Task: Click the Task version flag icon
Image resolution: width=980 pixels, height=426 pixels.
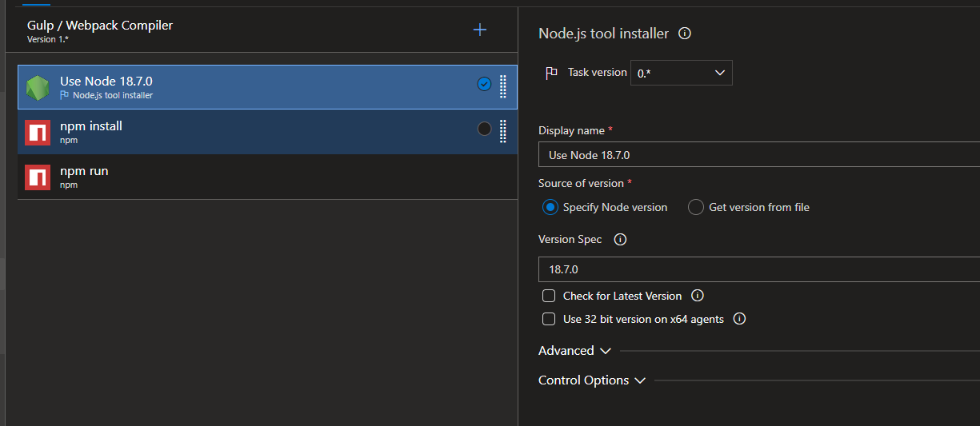Action: pos(551,73)
